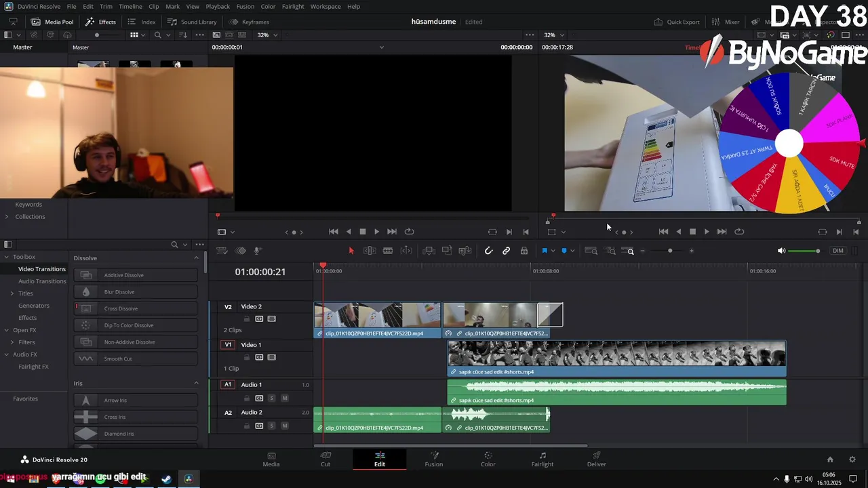Click the voiceover microphone icon in toolbar
The height and width of the screenshot is (488, 868).
click(x=258, y=251)
